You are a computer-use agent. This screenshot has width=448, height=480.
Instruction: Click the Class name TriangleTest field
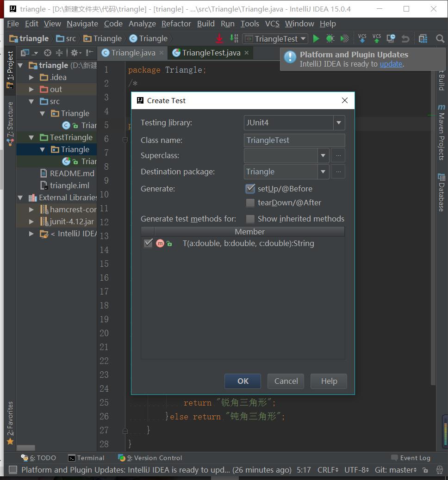pos(294,140)
